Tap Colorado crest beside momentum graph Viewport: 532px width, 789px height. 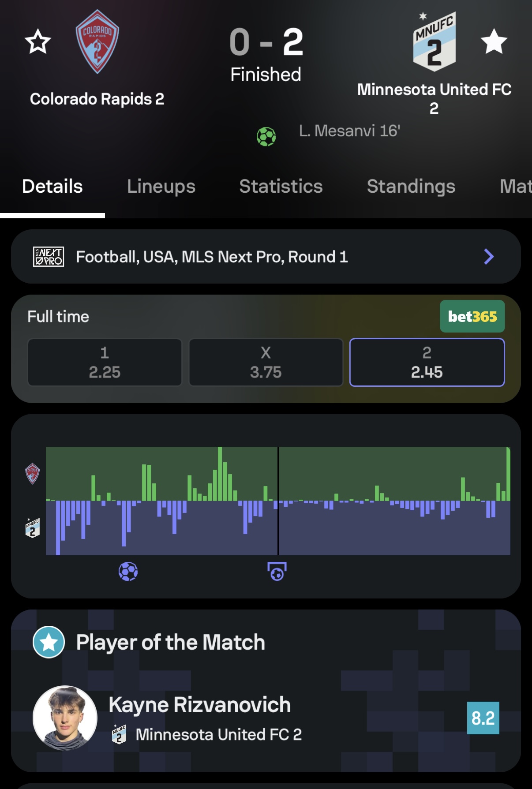coord(33,474)
